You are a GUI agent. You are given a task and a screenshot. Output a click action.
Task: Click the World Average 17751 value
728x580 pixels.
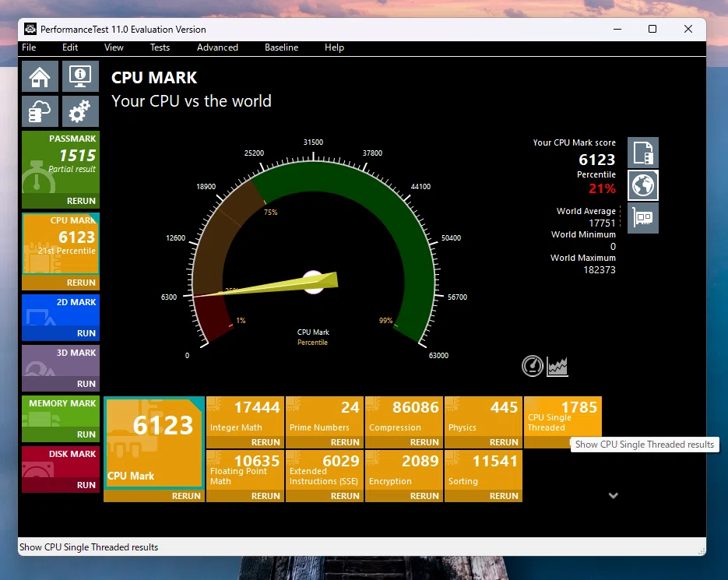[x=602, y=223]
